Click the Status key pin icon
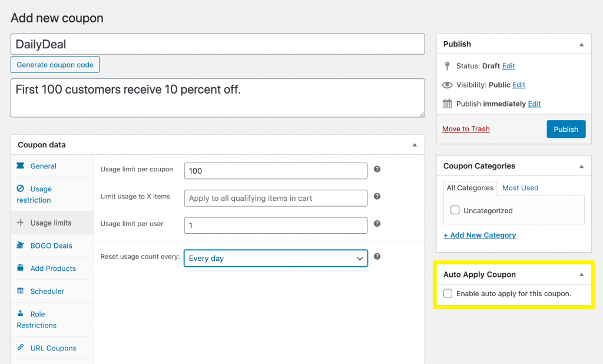The height and width of the screenshot is (364, 603). [447, 66]
